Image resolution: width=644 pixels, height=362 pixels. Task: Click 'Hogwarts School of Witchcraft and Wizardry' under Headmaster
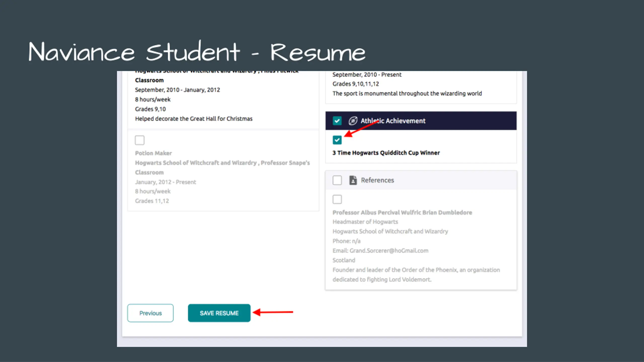(390, 231)
